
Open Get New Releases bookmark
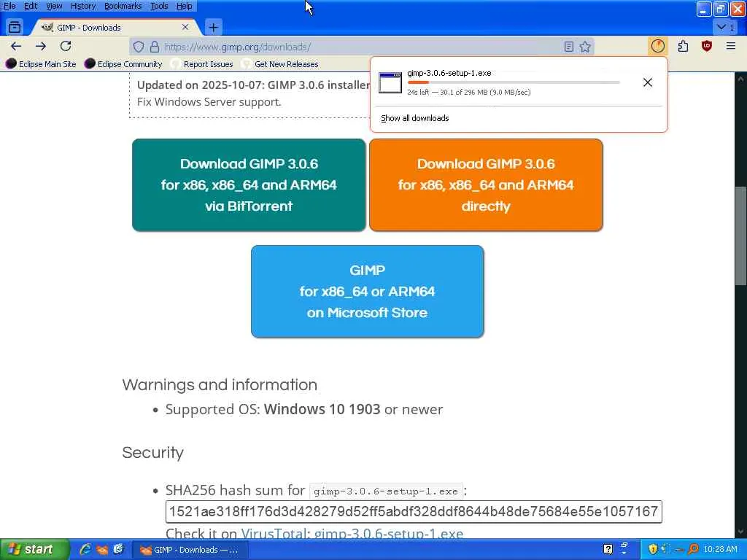[280, 64]
